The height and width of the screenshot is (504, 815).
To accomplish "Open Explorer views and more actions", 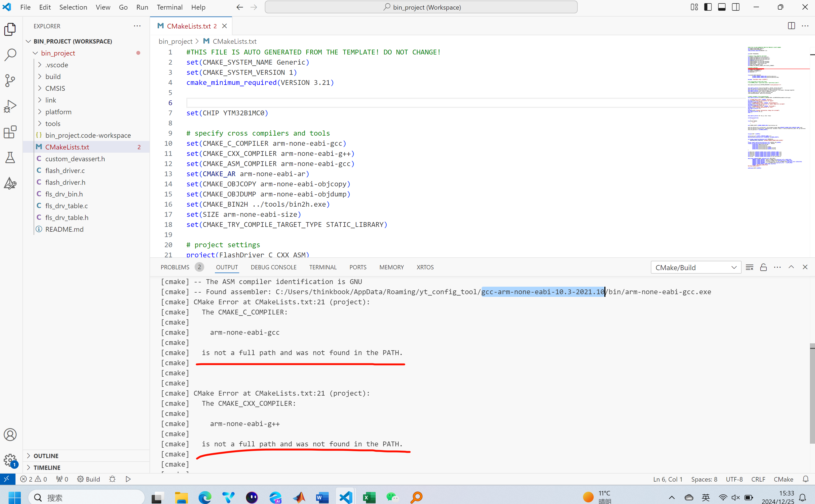I will 137,26.
